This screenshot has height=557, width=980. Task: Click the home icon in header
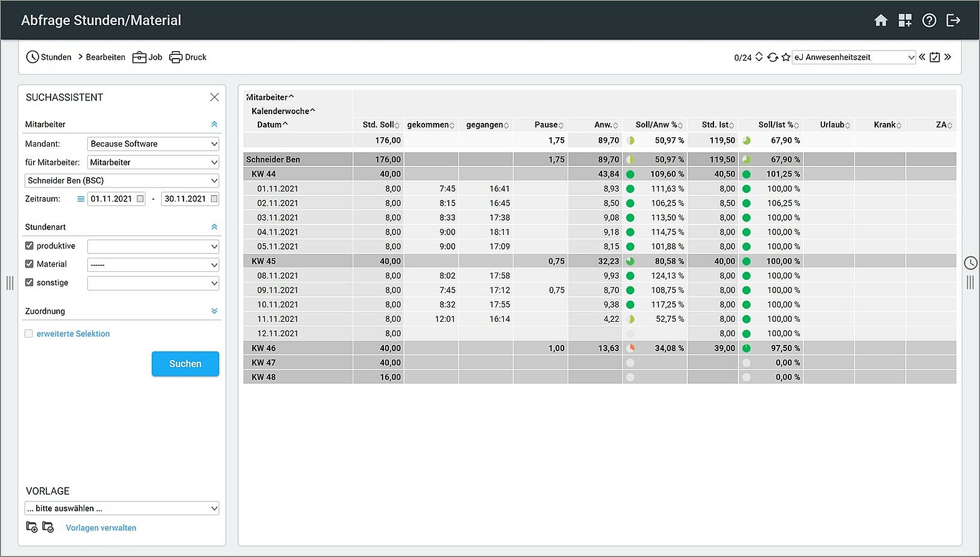click(x=881, y=21)
